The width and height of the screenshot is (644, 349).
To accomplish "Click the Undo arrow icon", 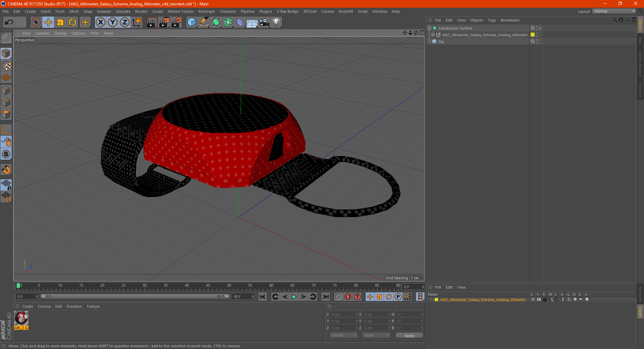I will click(9, 22).
